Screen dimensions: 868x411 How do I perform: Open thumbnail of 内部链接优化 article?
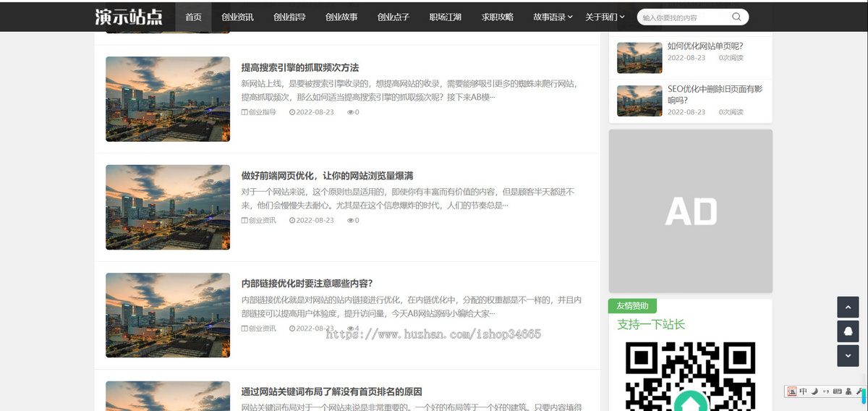[x=168, y=315]
